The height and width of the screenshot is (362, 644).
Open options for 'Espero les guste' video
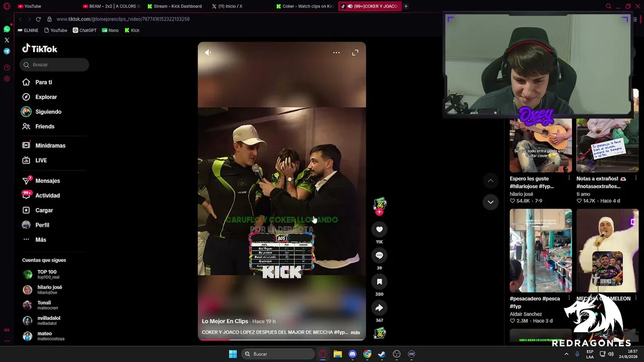click(569, 178)
